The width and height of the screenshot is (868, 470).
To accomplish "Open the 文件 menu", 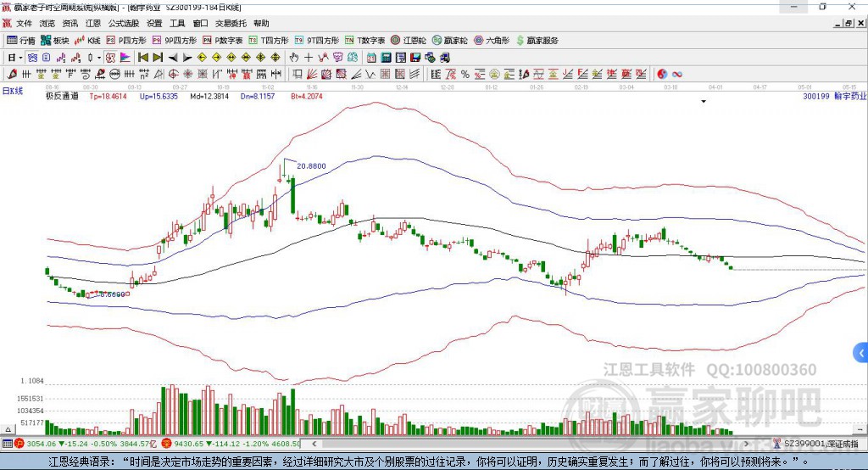I will coord(24,23).
